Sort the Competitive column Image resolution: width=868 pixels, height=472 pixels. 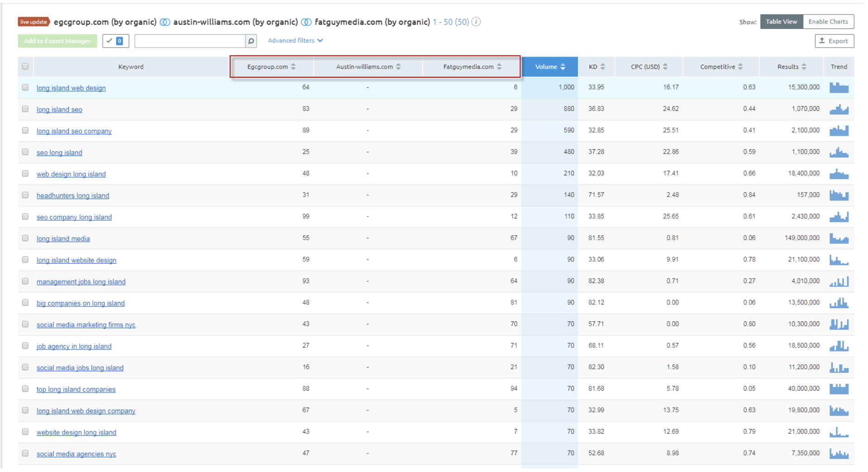(x=740, y=67)
